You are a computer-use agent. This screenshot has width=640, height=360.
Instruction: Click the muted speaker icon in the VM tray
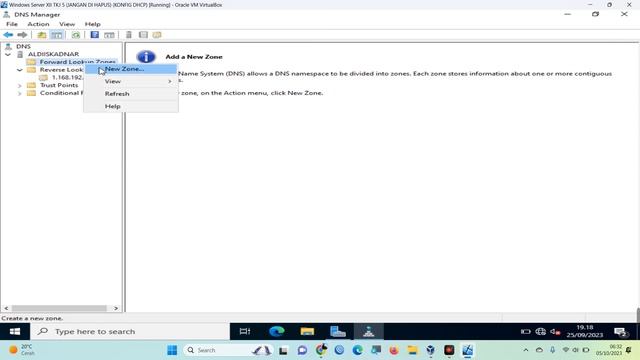point(555,331)
